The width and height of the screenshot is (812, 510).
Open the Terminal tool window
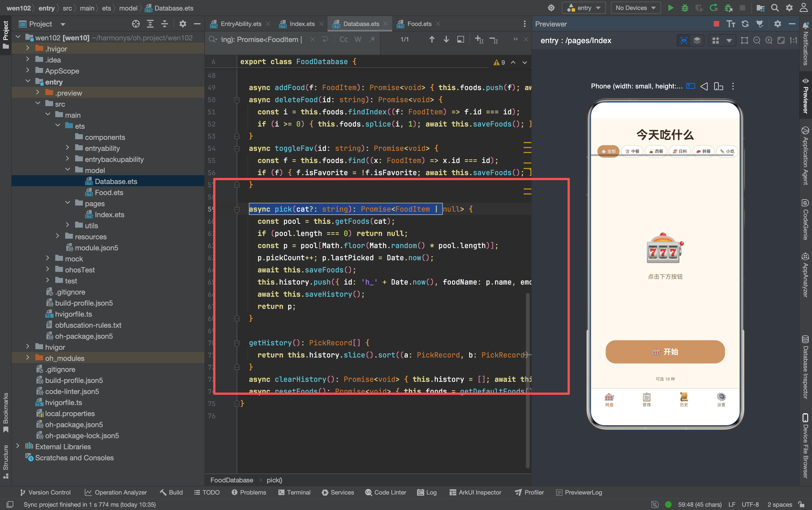coord(294,492)
